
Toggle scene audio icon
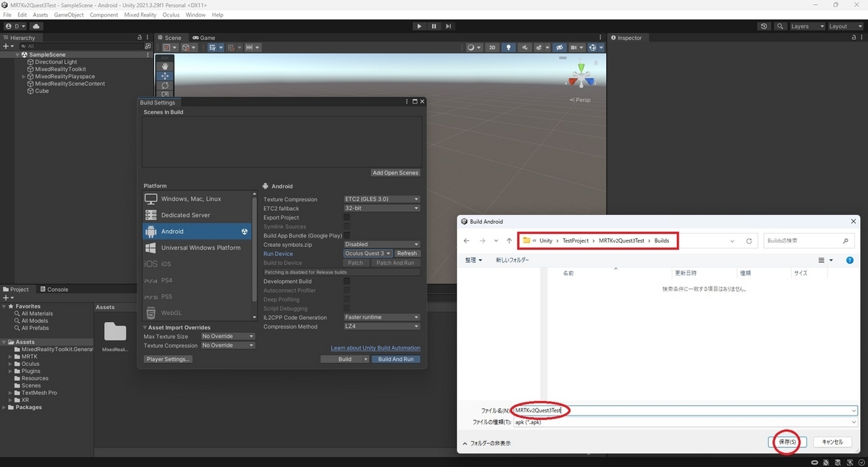click(x=524, y=48)
